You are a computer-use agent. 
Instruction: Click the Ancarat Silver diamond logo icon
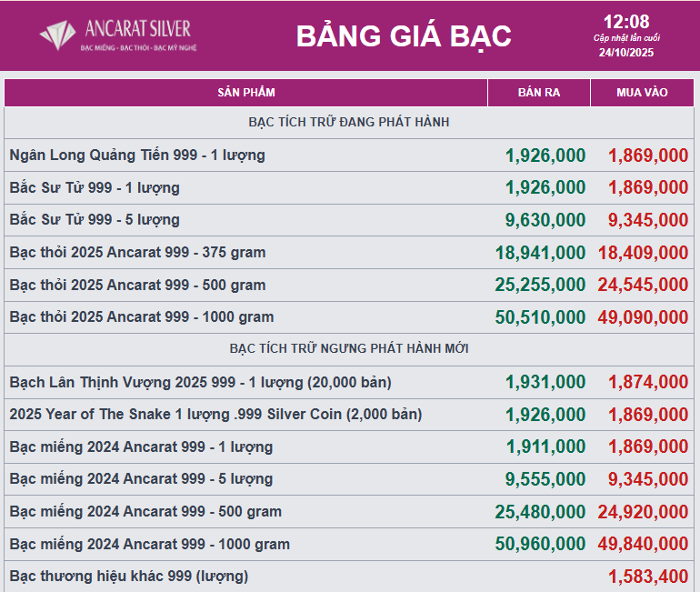59,35
